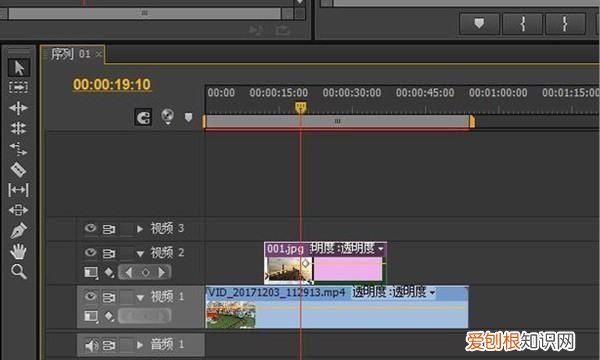Toggle the Snap magnet button
600x360 pixels.
coord(143,117)
